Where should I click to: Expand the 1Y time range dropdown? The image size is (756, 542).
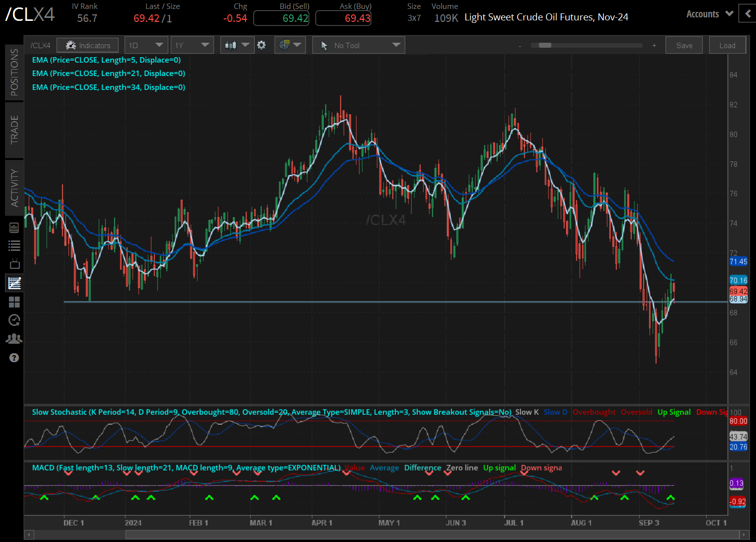(x=192, y=45)
